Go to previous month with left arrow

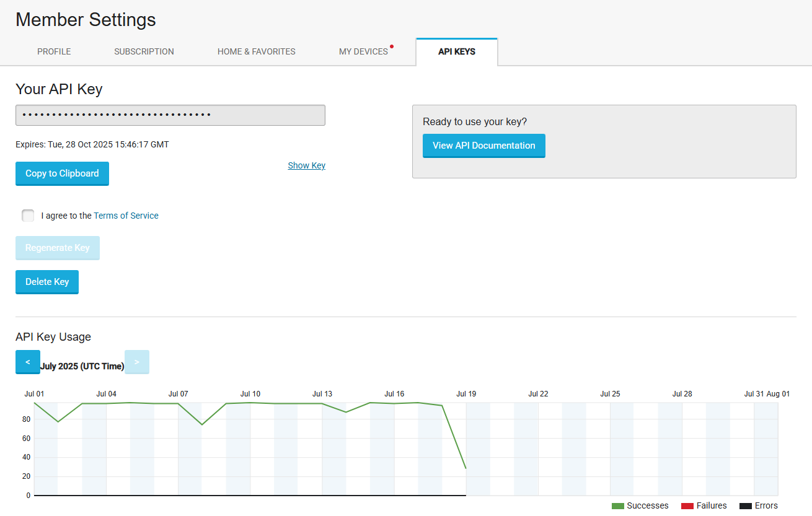pos(28,362)
